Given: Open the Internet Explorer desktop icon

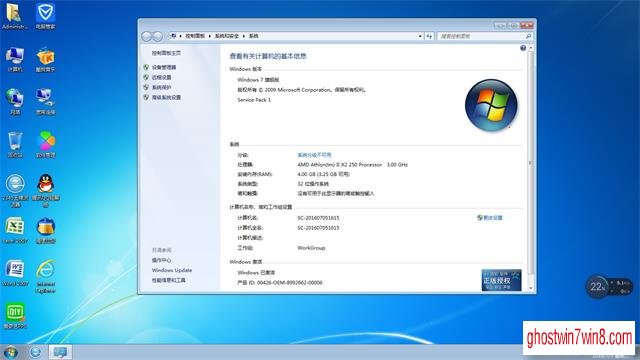Looking at the screenshot, I should pyautogui.click(x=45, y=276).
